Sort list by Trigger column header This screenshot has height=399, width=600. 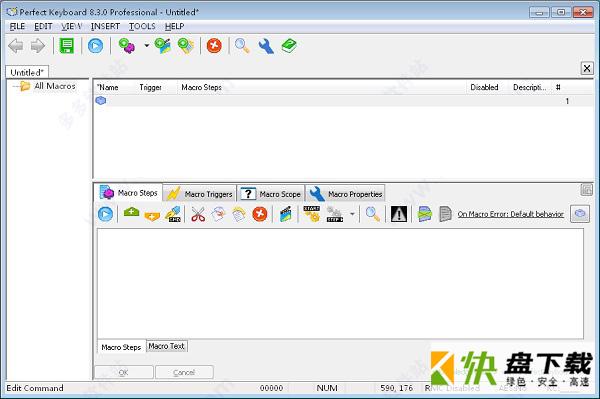coord(150,87)
